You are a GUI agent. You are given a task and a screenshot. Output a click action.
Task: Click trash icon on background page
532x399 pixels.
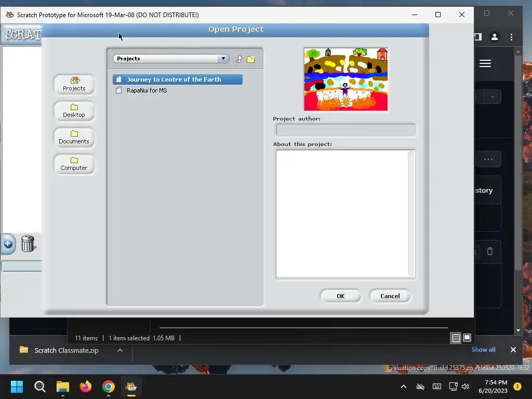(x=490, y=251)
